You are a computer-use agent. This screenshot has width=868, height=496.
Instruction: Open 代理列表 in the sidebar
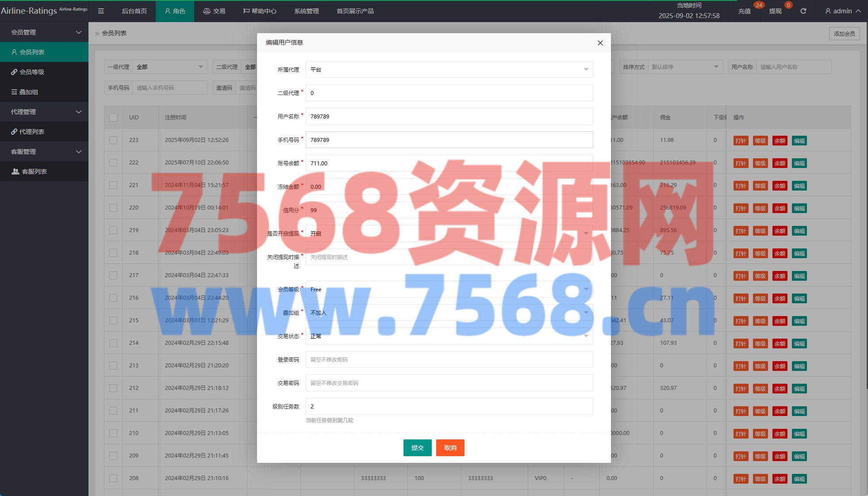click(31, 132)
